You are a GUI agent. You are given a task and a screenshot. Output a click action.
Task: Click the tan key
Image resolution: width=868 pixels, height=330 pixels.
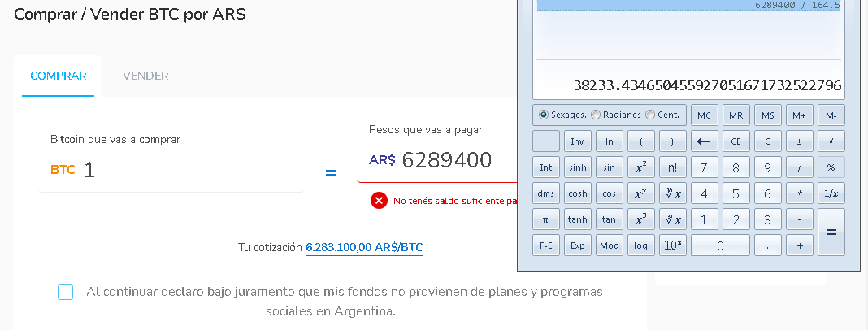609,219
